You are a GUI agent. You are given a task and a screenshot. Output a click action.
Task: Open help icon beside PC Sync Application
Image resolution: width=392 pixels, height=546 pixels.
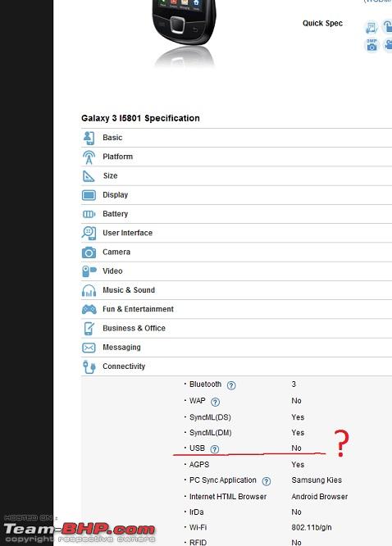coord(267,481)
